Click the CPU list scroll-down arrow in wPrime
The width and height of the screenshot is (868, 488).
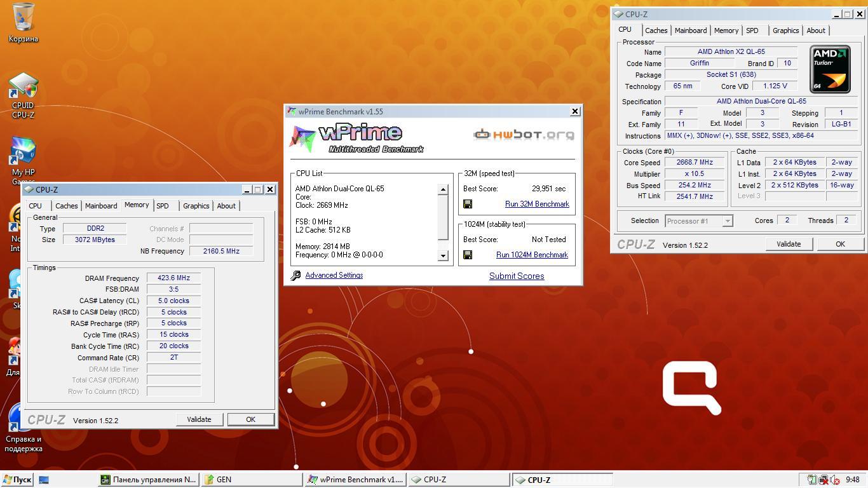[x=444, y=255]
